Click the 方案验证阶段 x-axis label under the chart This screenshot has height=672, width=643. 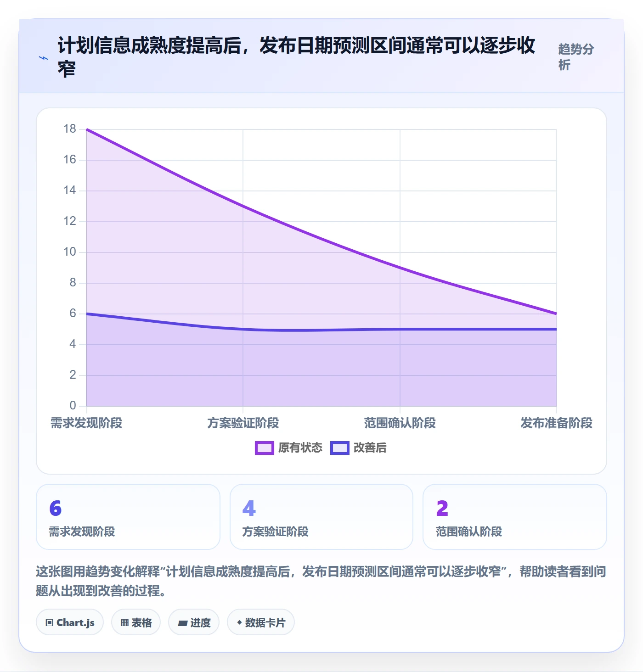pos(243,423)
